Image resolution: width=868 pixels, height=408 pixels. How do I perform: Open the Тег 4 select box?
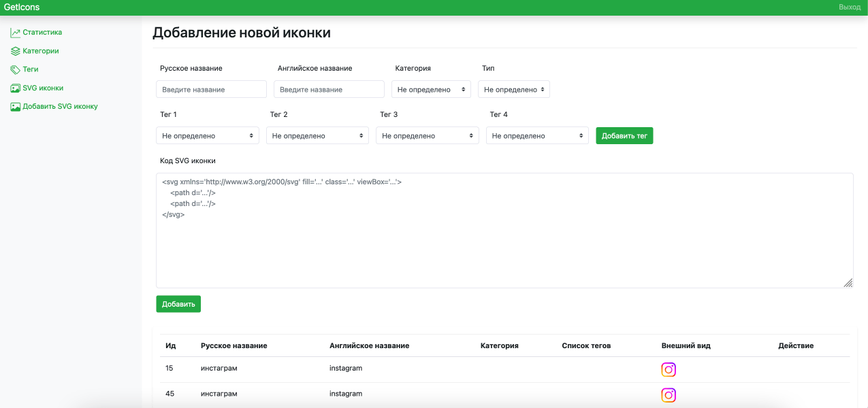537,135
